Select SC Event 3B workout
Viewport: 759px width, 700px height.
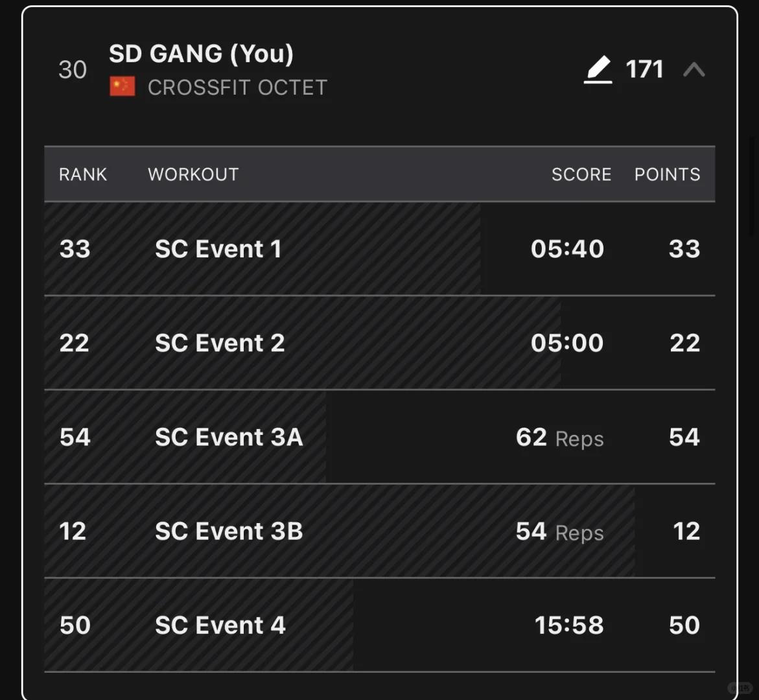380,531
